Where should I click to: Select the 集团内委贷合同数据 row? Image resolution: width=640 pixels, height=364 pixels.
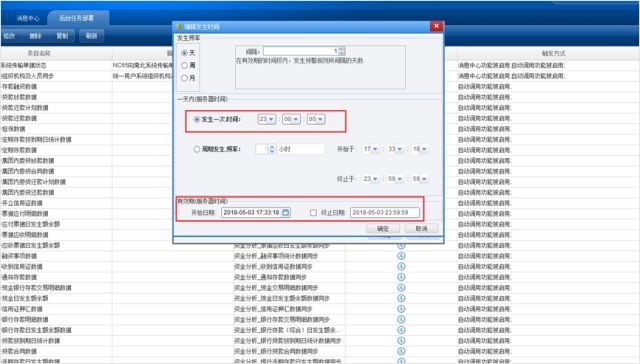pyautogui.click(x=28, y=171)
